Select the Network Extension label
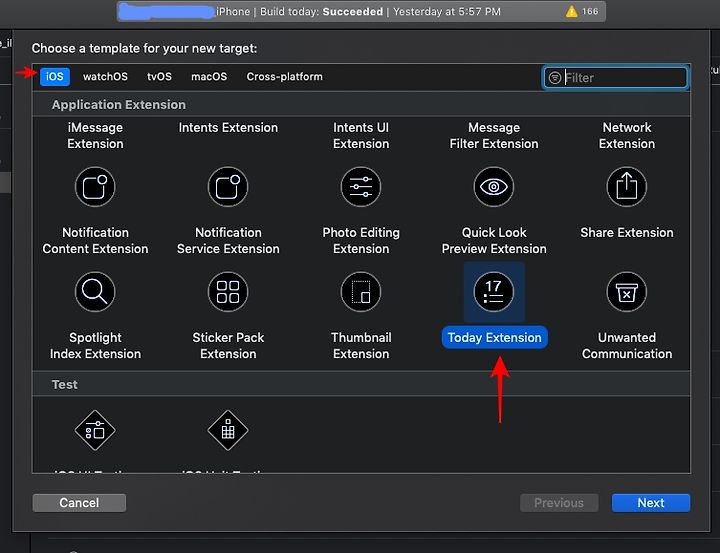 pyautogui.click(x=627, y=135)
